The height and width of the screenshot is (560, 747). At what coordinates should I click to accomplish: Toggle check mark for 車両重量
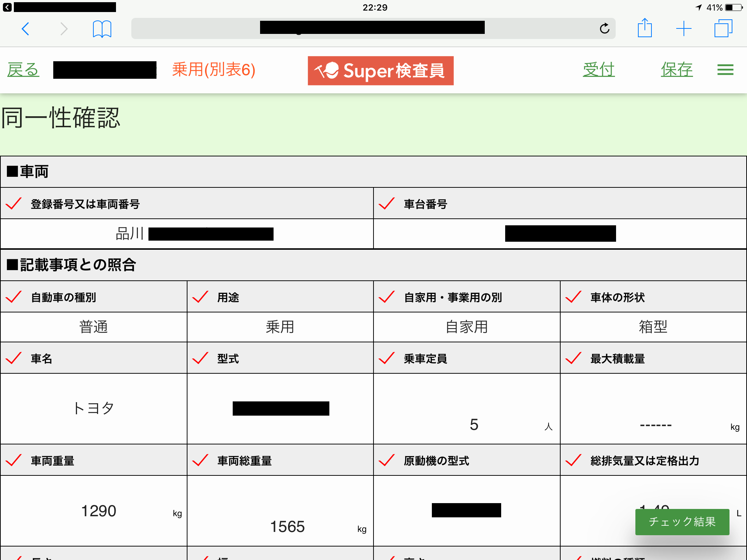pyautogui.click(x=14, y=460)
